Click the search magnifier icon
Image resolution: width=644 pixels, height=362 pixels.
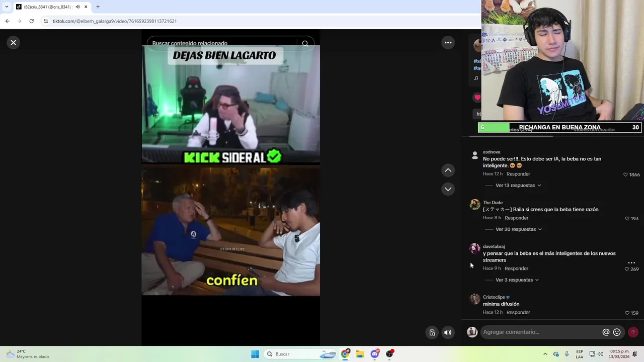point(305,43)
